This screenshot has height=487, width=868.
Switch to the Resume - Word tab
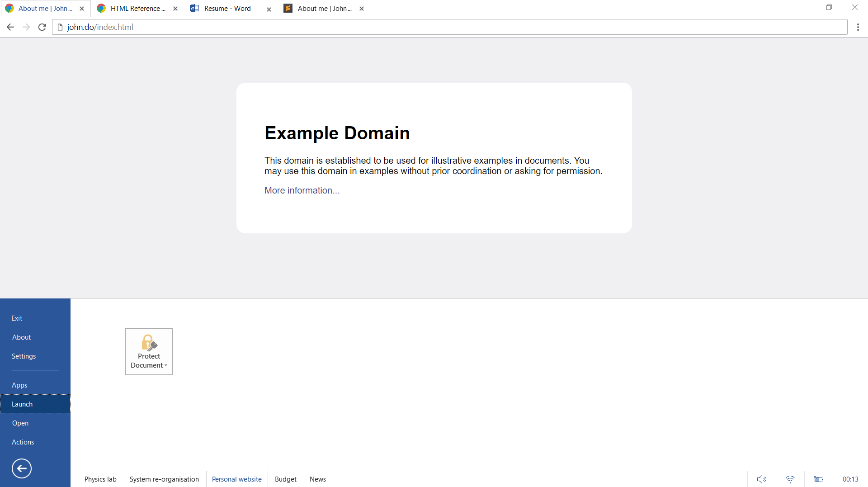tap(231, 9)
